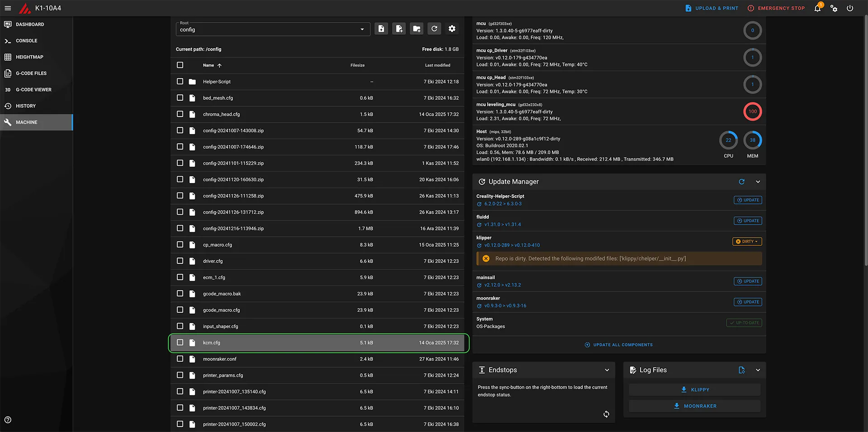This screenshot has height=432, width=868.
Task: Click file icon of kcm.cfg
Action: (x=192, y=343)
